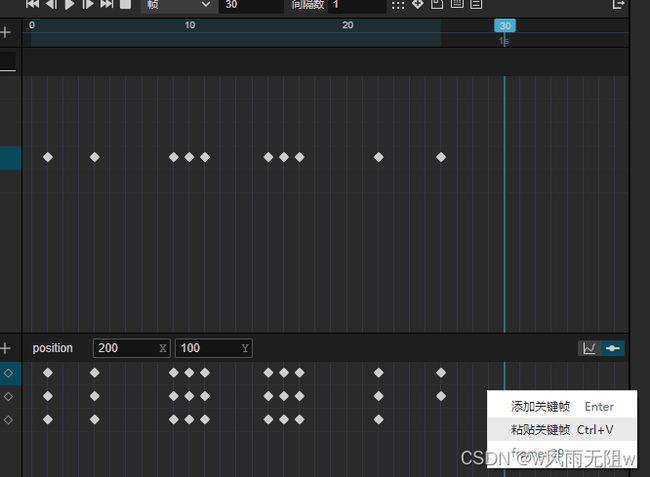The width and height of the screenshot is (650, 477).
Task: Select highlighted property row keyframe at frame 22
Action: coord(378,373)
